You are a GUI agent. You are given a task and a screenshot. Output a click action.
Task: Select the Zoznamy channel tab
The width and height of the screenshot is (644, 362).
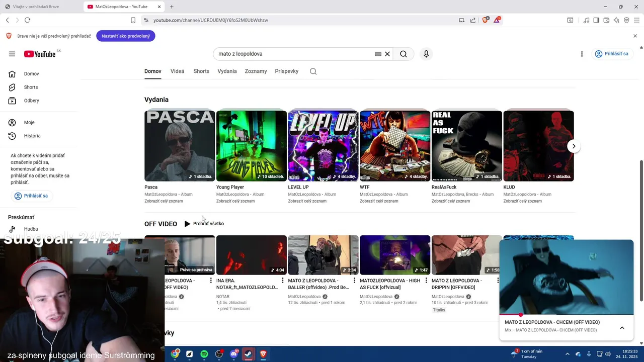pyautogui.click(x=256, y=71)
